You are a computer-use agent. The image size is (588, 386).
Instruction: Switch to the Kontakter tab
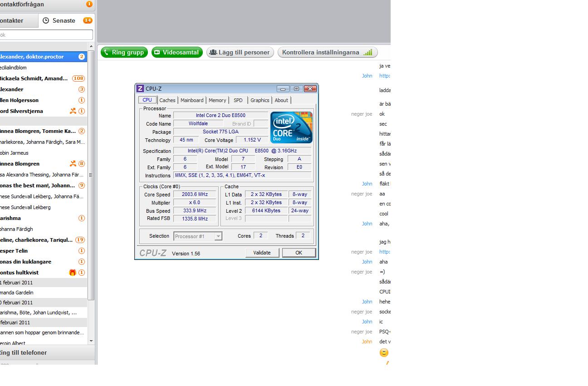pyautogui.click(x=19, y=20)
